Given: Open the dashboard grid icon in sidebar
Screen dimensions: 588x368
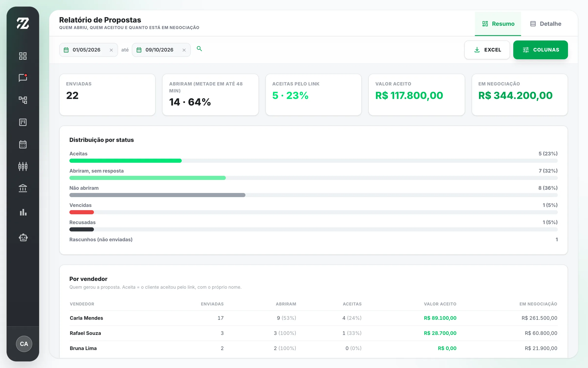Looking at the screenshot, I should pyautogui.click(x=23, y=56).
